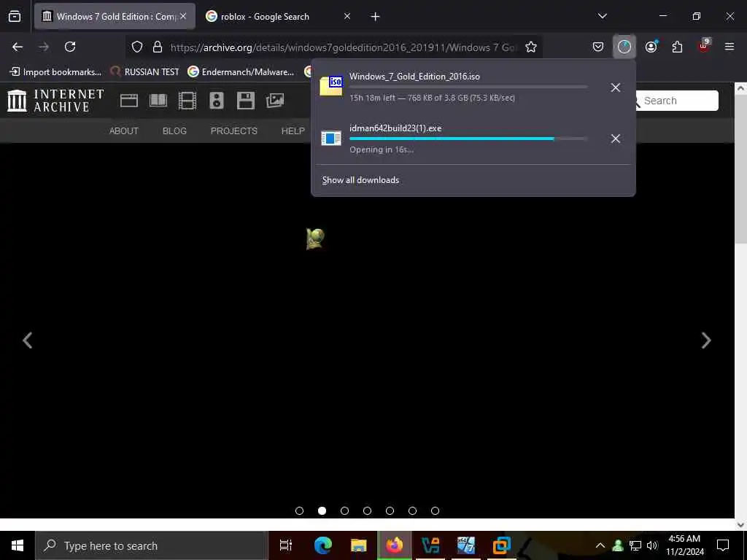
Task: Show all downloads
Action: coord(360,180)
